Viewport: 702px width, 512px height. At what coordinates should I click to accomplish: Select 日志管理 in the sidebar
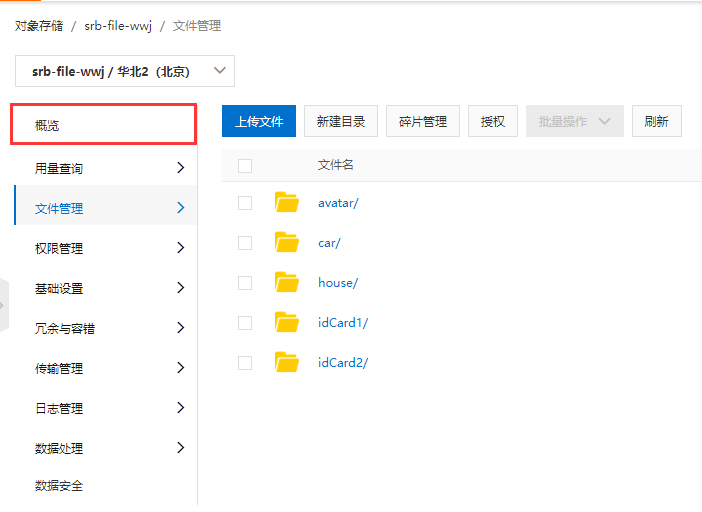pyautogui.click(x=106, y=408)
